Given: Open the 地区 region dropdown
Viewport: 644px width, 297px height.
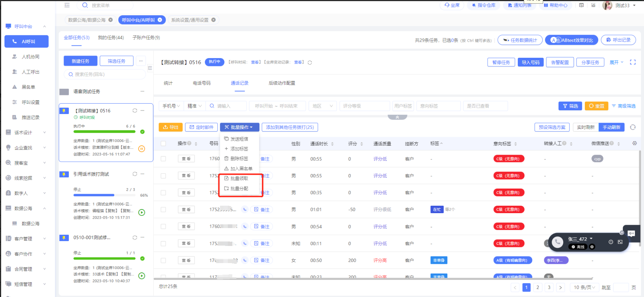Looking at the screenshot, I should pyautogui.click(x=322, y=106).
